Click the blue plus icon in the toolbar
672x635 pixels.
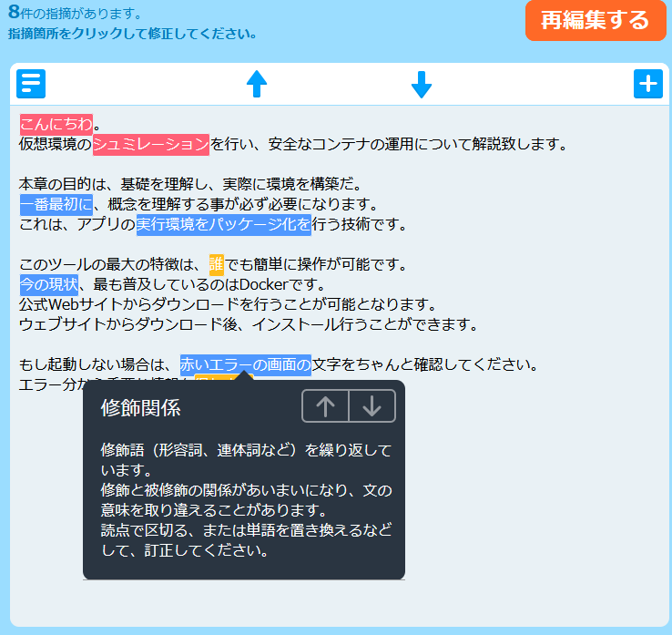coord(647,84)
